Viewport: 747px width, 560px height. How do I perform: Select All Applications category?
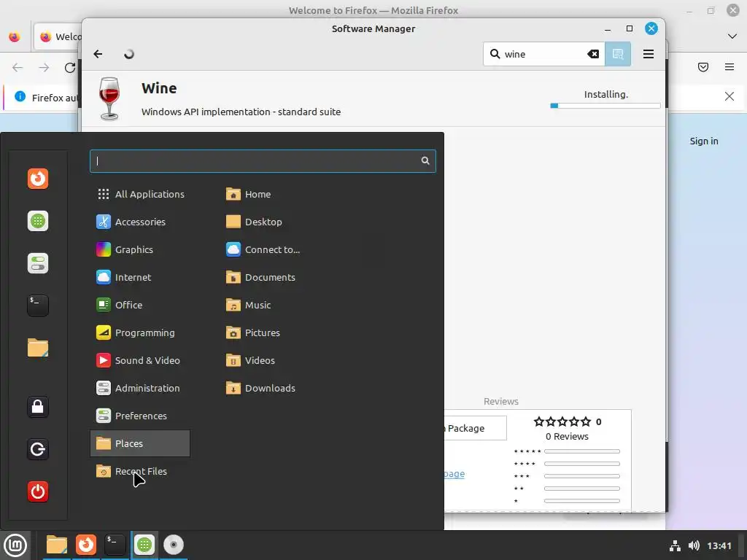point(140,194)
